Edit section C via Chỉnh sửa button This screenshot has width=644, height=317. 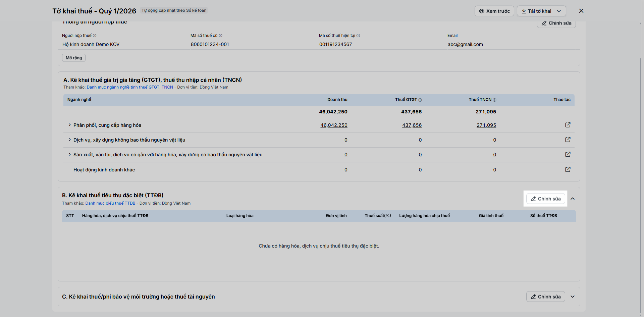[x=546, y=297]
